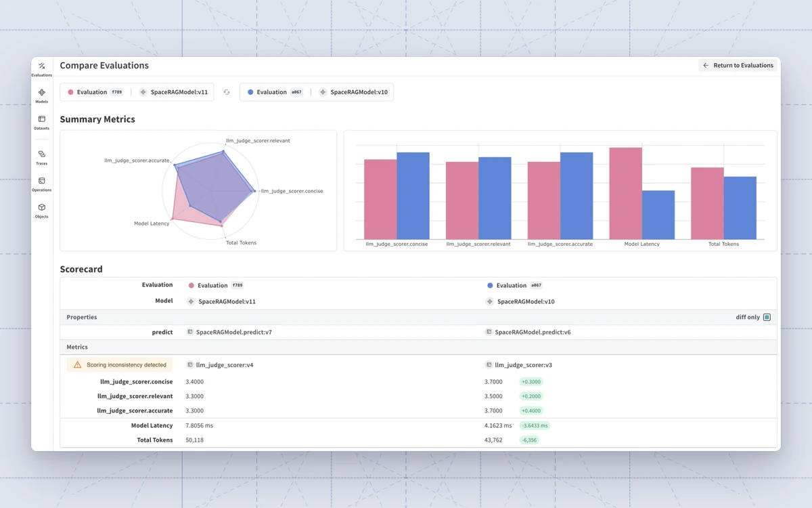Swap the two compared evaluations icon
The image size is (812, 508).
pos(227,92)
